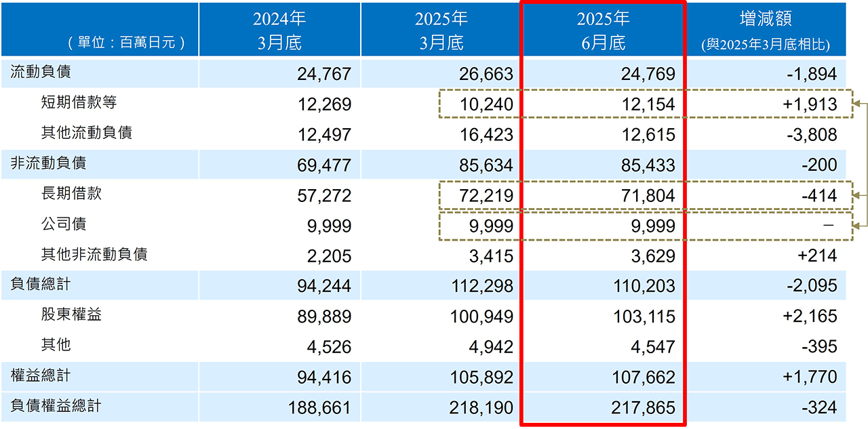Image resolution: width=868 pixels, height=429 pixels.
Task: Click the value 94,416
Action: click(324, 377)
